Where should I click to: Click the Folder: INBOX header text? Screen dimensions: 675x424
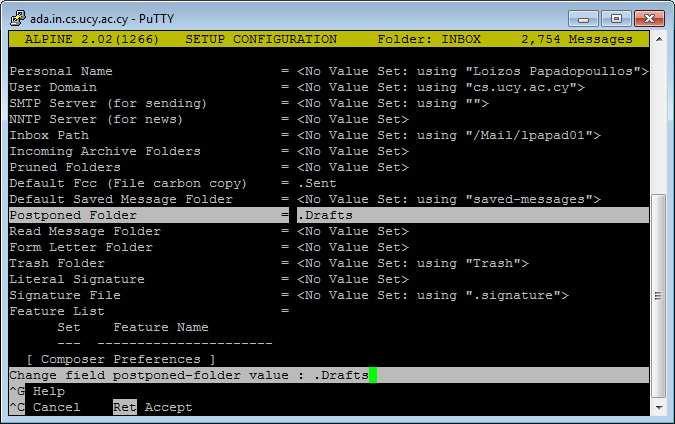pos(429,39)
